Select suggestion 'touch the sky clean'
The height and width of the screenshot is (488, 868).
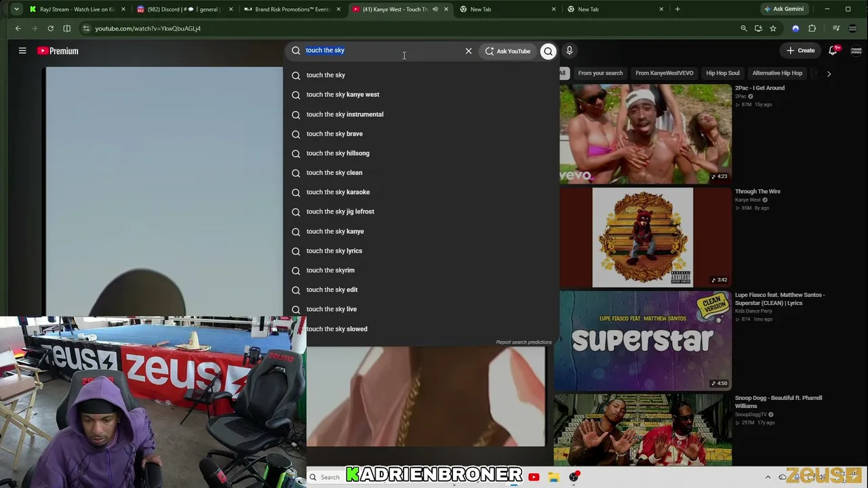click(x=334, y=173)
